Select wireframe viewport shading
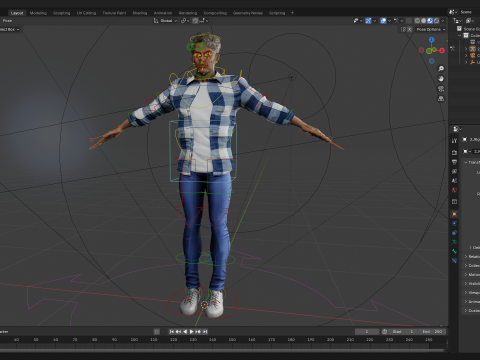 417,21
